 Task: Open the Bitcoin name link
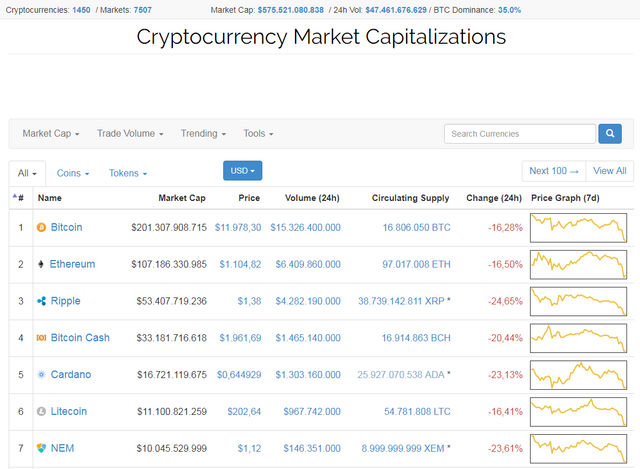click(x=66, y=227)
